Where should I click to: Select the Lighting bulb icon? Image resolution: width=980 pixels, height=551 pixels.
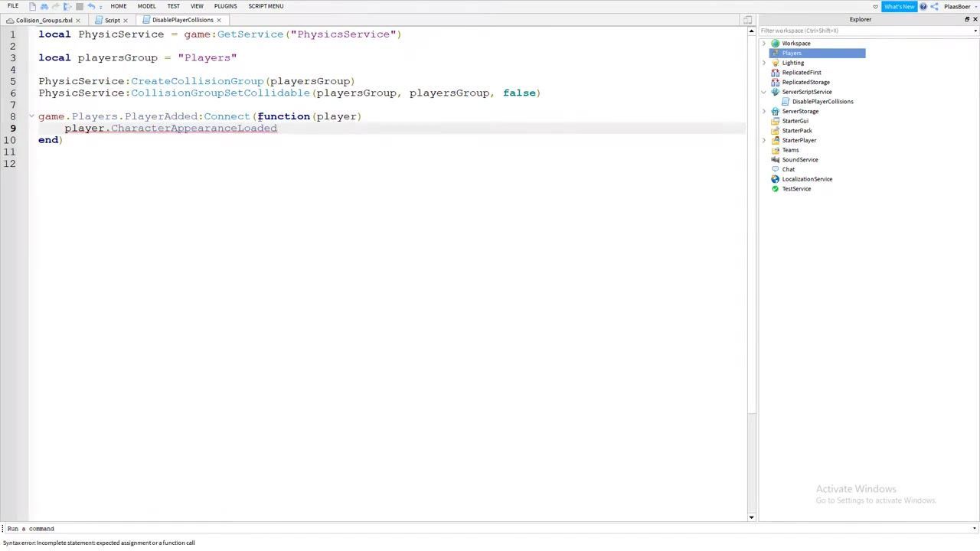click(776, 63)
